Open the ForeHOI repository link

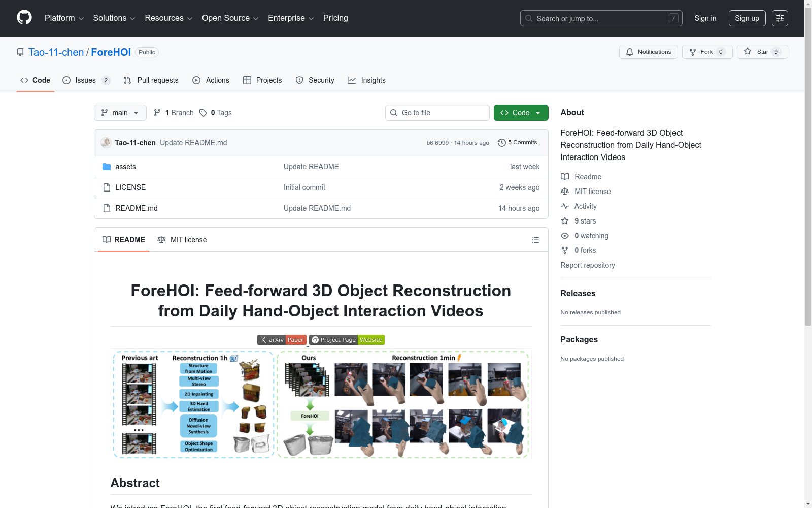[x=111, y=52]
